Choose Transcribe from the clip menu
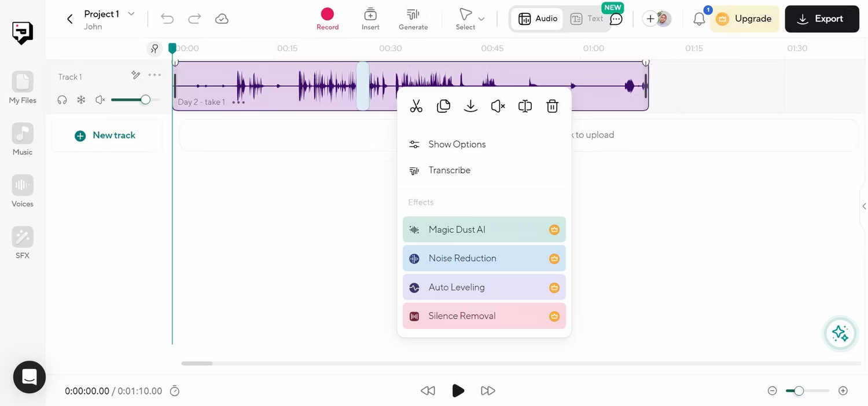This screenshot has height=406, width=868. coord(449,170)
